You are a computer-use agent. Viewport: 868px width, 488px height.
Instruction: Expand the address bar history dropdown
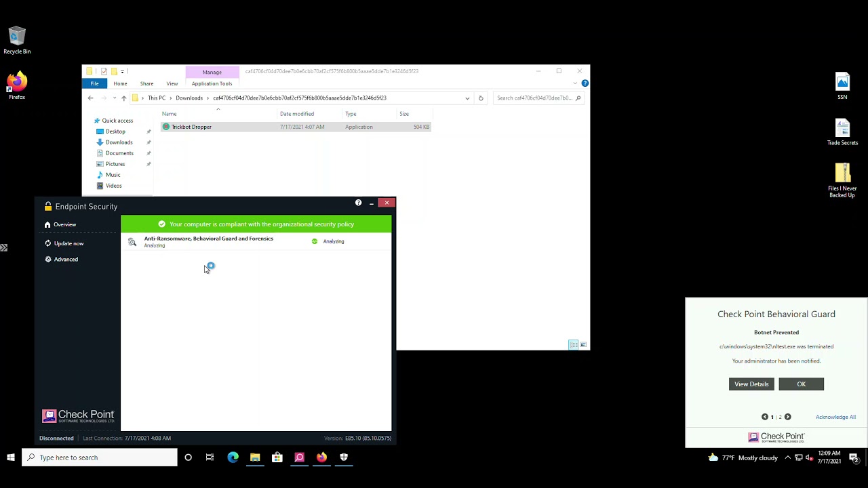point(467,98)
